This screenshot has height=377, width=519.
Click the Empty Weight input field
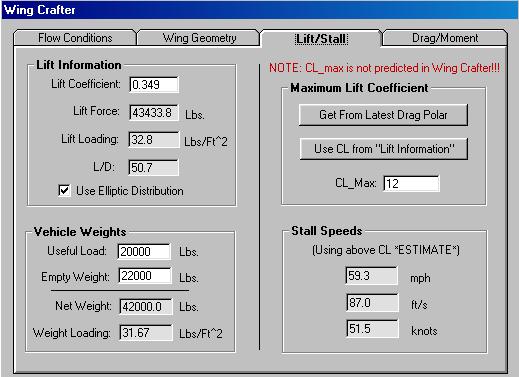145,276
